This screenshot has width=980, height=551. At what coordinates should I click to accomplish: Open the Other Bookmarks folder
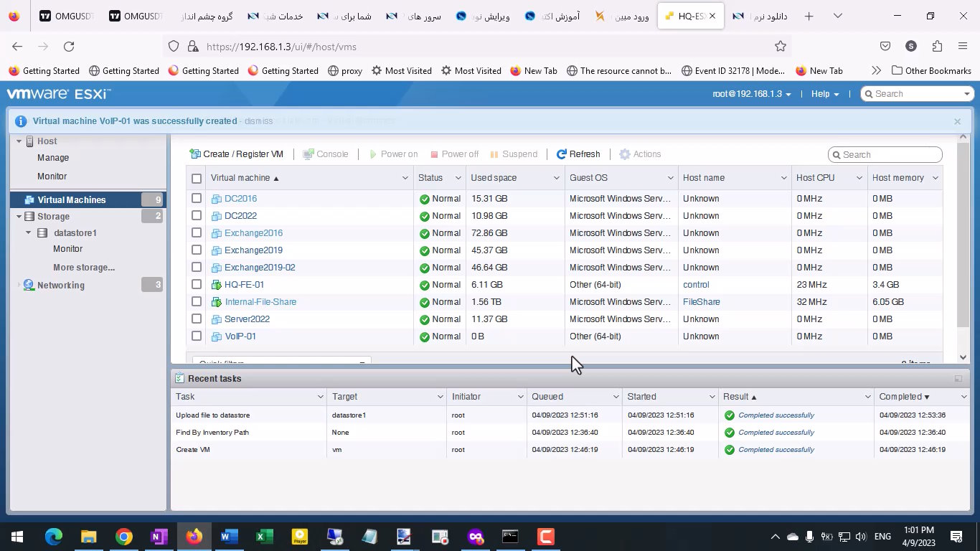(931, 71)
